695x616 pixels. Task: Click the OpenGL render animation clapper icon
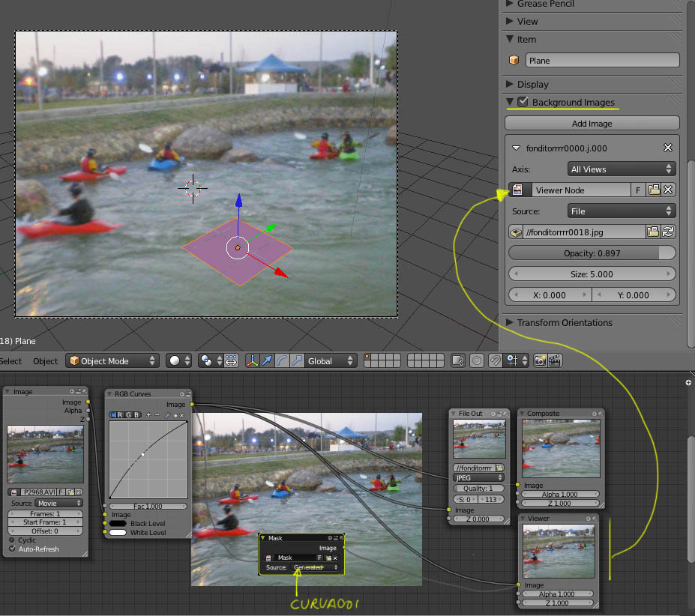pyautogui.click(x=555, y=360)
